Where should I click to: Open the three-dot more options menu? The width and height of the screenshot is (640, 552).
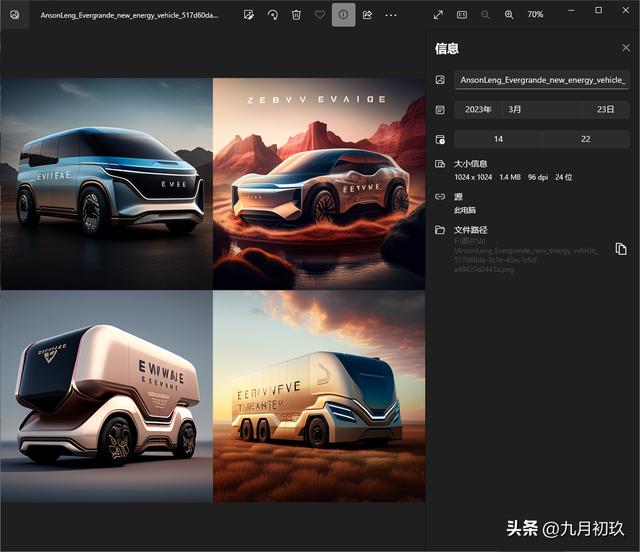[x=391, y=15]
